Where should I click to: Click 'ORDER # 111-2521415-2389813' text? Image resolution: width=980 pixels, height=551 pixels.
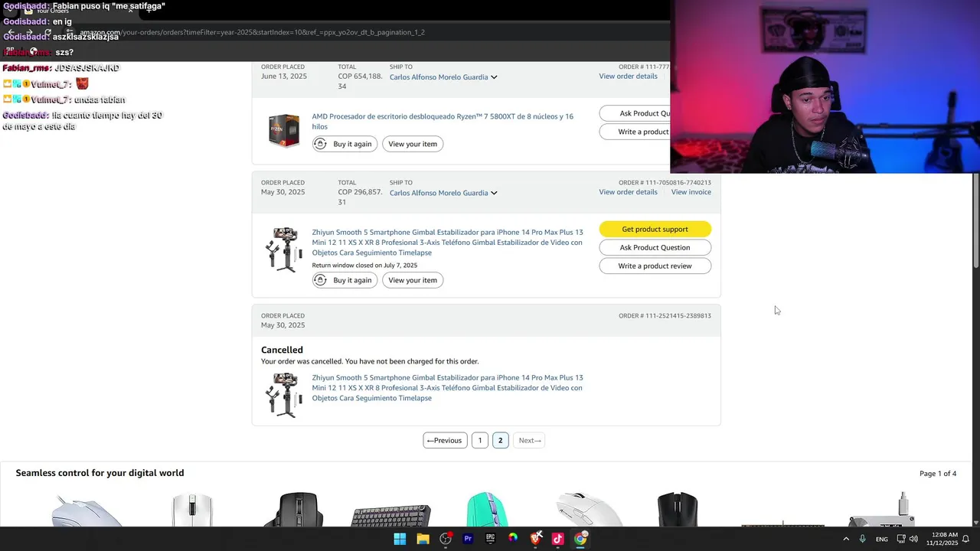(665, 315)
